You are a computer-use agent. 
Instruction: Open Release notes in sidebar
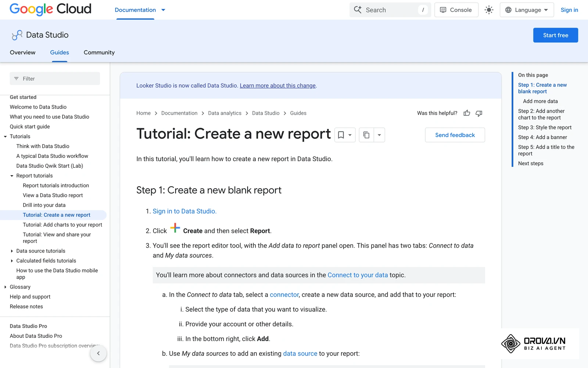coord(26,307)
